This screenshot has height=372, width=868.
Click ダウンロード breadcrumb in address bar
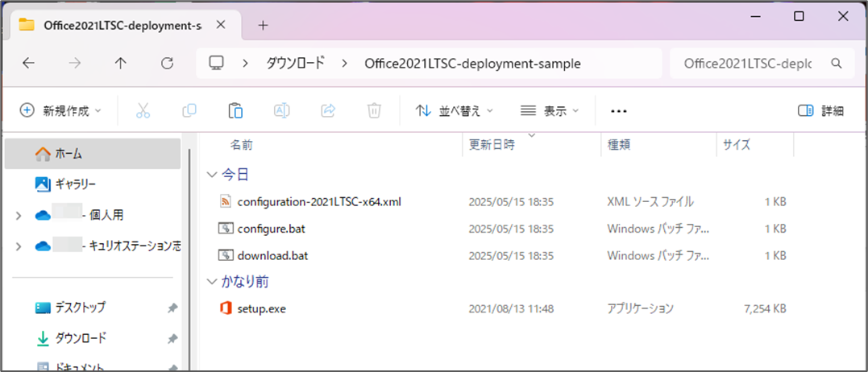pyautogui.click(x=296, y=63)
